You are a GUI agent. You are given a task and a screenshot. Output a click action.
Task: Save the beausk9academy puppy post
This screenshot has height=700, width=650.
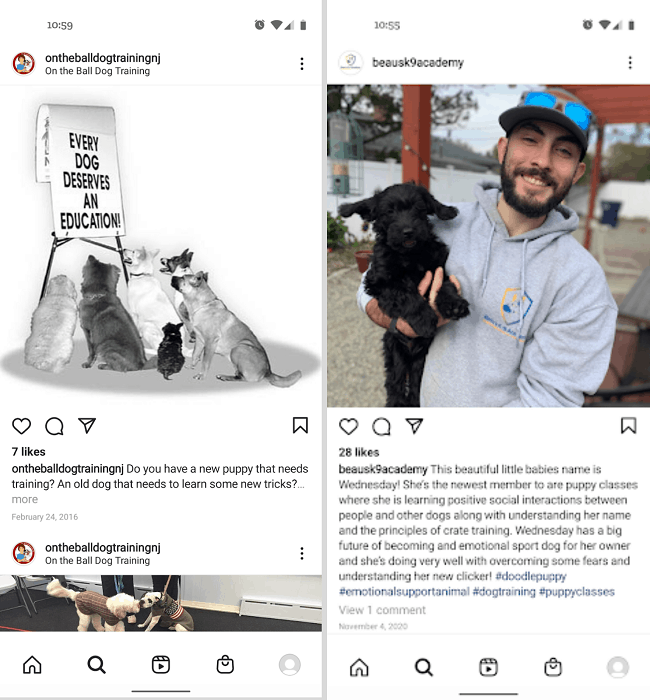(x=628, y=426)
